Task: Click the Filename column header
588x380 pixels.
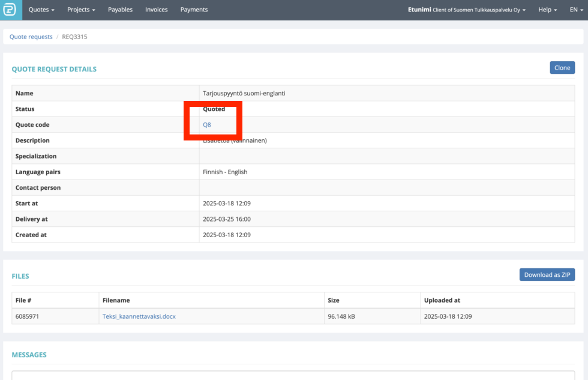Action: click(116, 300)
